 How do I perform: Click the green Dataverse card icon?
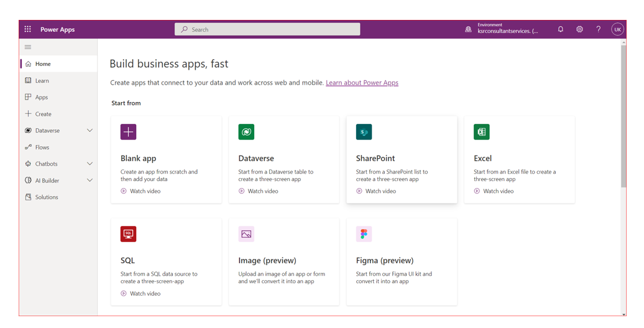click(x=246, y=132)
